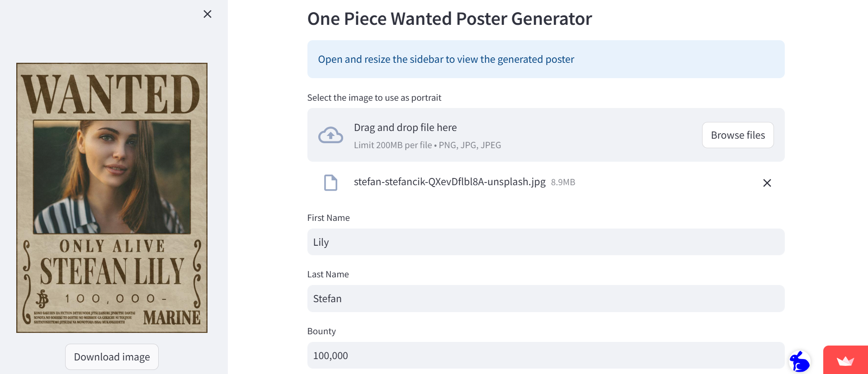
Task: Click the WANTED heading on the poster
Action: tap(111, 94)
